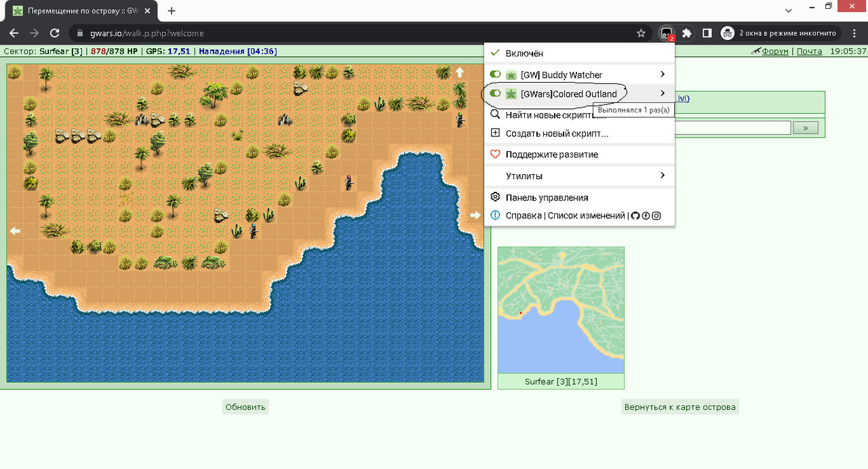Click the Surfear island minimap thumbnail

coord(561,310)
